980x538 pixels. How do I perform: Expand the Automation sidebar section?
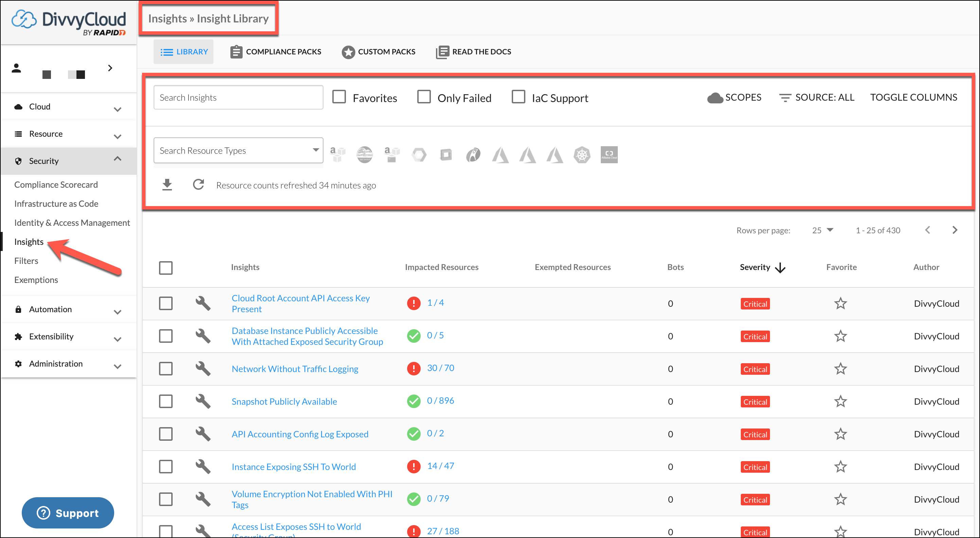[69, 309]
